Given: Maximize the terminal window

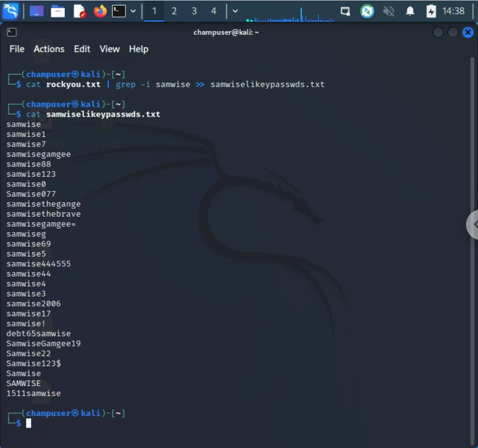Looking at the screenshot, I should 453,32.
